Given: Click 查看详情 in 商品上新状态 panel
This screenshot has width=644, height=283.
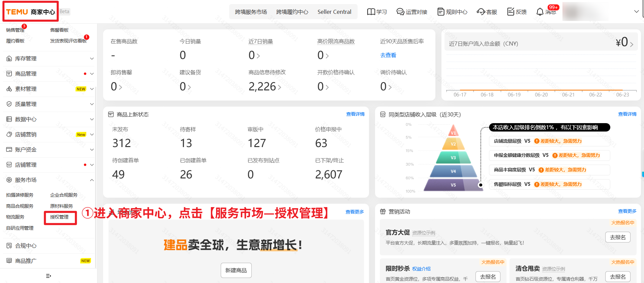Looking at the screenshot, I should point(355,114).
